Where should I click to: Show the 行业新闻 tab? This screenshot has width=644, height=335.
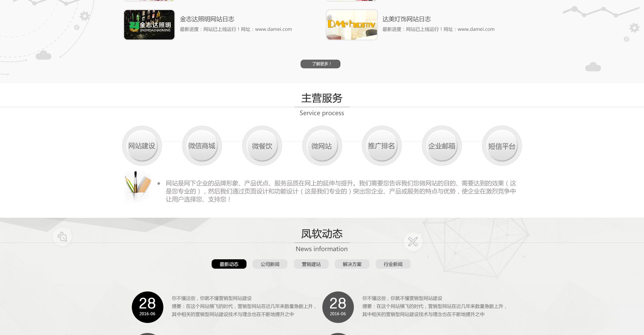393,264
